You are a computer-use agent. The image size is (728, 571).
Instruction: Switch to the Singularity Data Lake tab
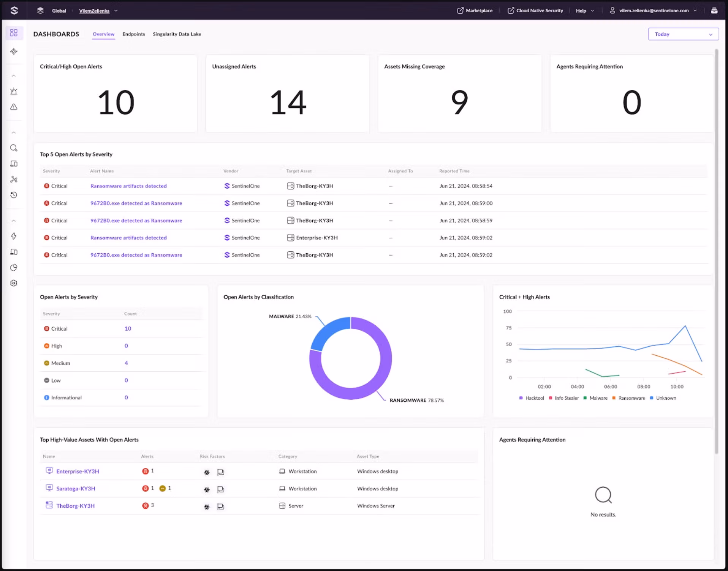(x=177, y=34)
